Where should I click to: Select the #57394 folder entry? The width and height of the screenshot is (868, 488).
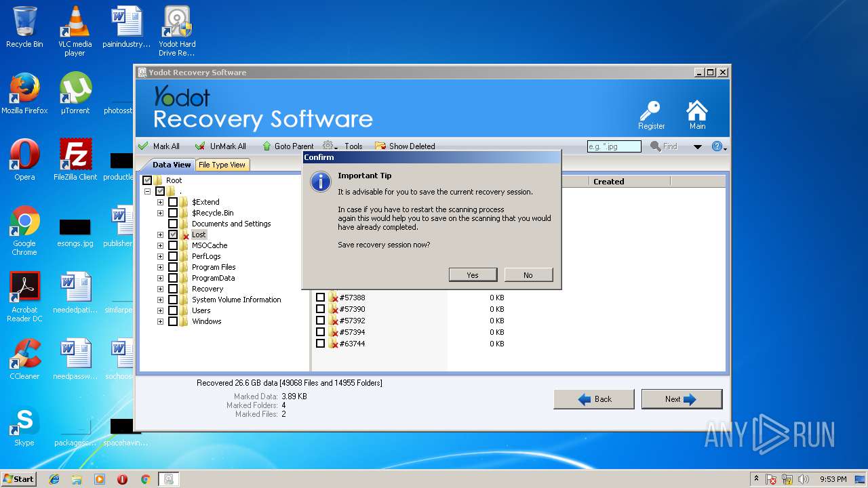352,332
